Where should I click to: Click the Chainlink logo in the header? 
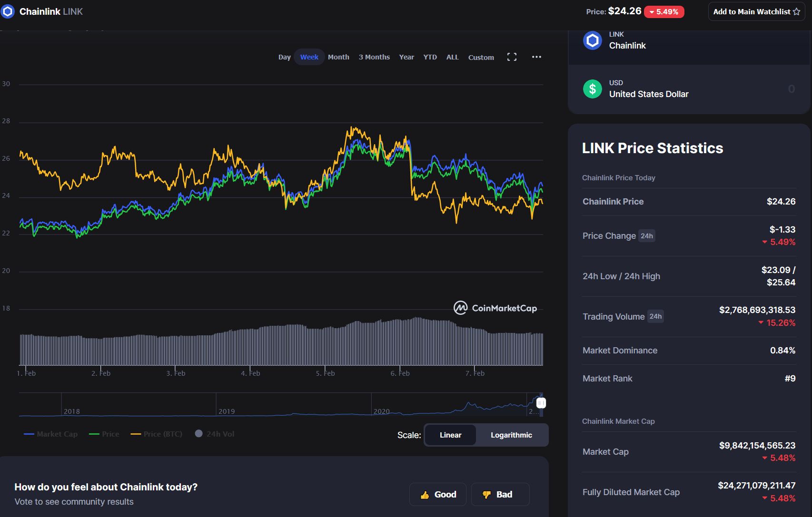click(8, 11)
